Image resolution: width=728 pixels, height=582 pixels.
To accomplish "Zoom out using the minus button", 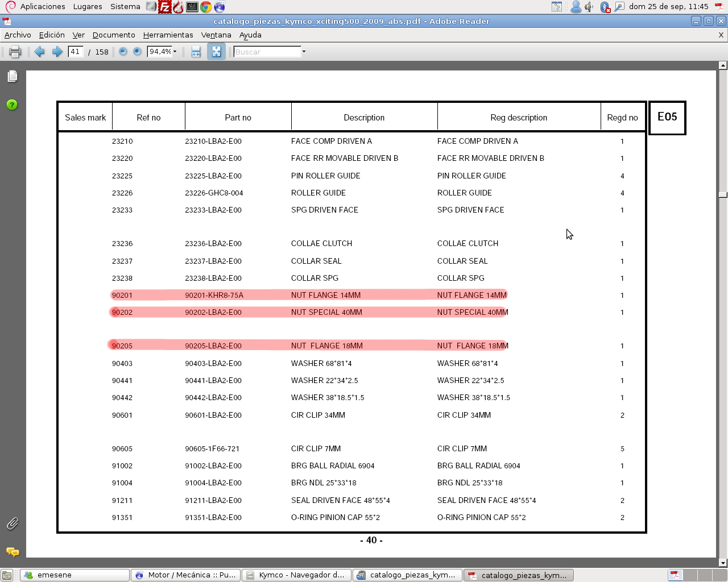I will point(123,52).
